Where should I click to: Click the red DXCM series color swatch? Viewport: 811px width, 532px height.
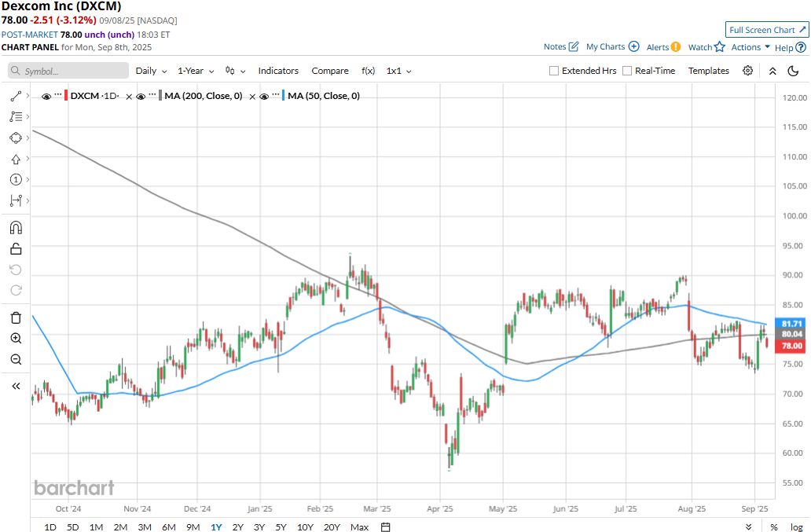point(66,96)
